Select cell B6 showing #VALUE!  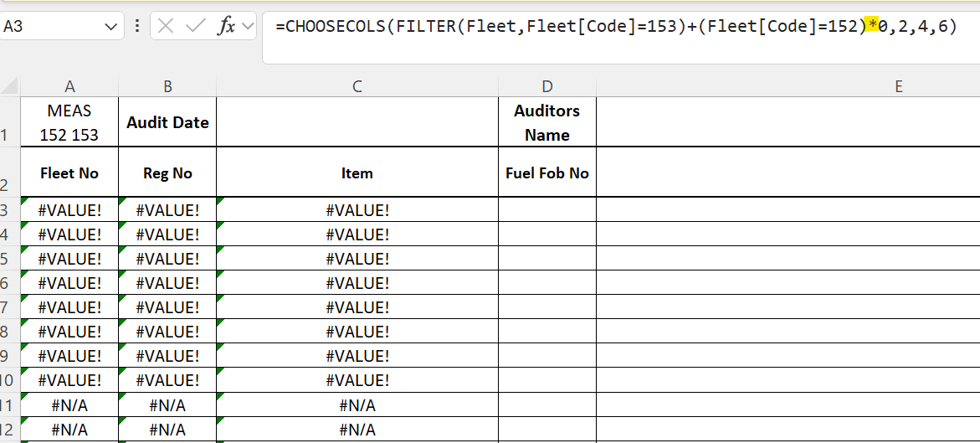click(167, 283)
